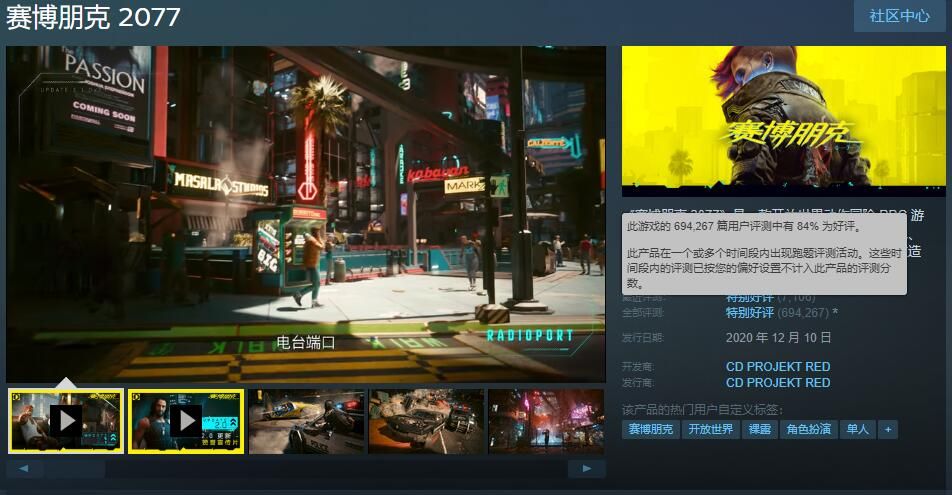The width and height of the screenshot is (952, 495).
Task: Play the first trailer video thumbnail
Action: coord(66,420)
